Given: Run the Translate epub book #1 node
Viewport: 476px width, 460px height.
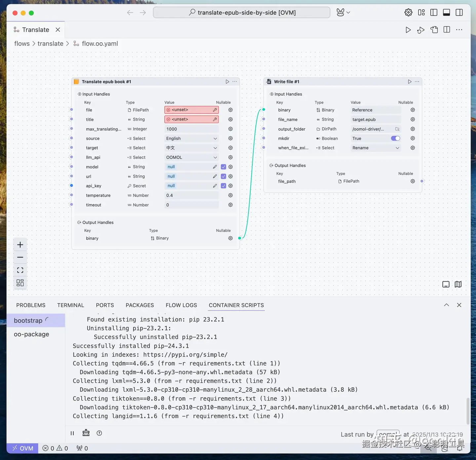Looking at the screenshot, I should tap(227, 82).
